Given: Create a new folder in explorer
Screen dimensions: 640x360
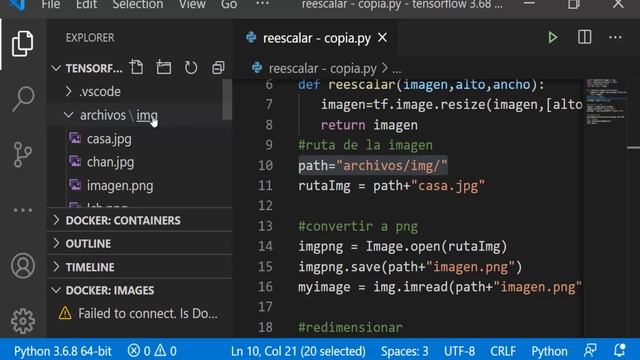Looking at the screenshot, I should coord(164,67).
